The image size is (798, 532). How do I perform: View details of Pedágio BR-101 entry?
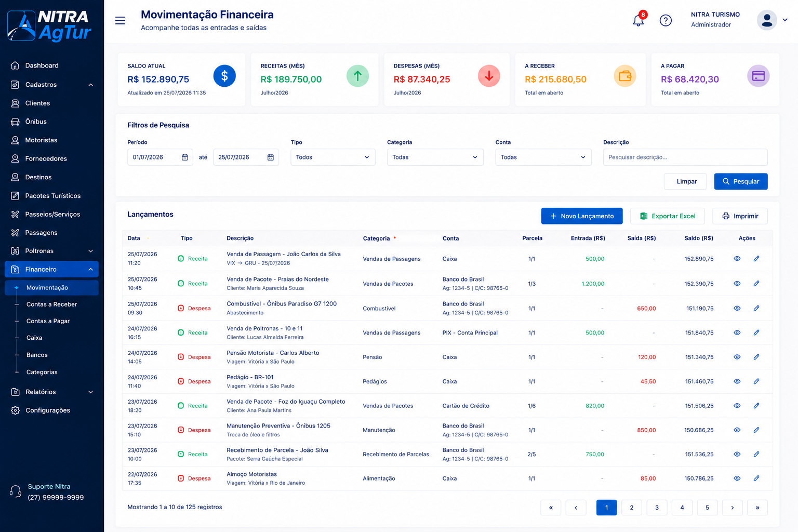pyautogui.click(x=737, y=381)
